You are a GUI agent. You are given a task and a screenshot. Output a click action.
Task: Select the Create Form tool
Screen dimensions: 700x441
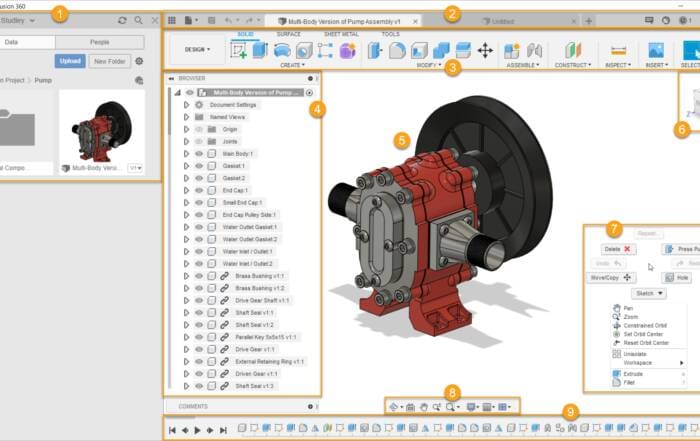(347, 50)
